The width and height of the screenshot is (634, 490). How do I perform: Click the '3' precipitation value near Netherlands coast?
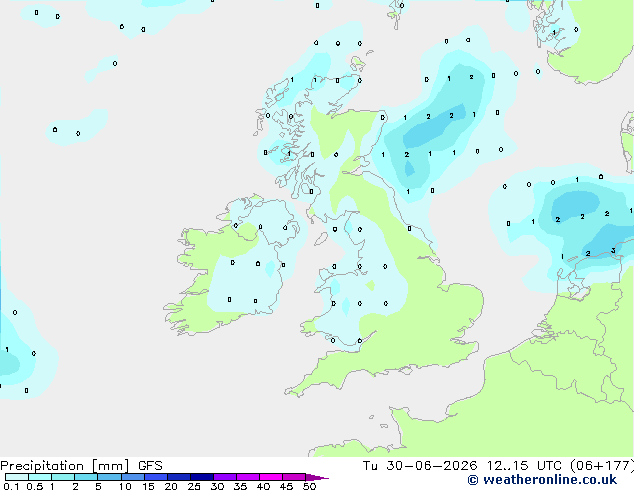tap(613, 251)
